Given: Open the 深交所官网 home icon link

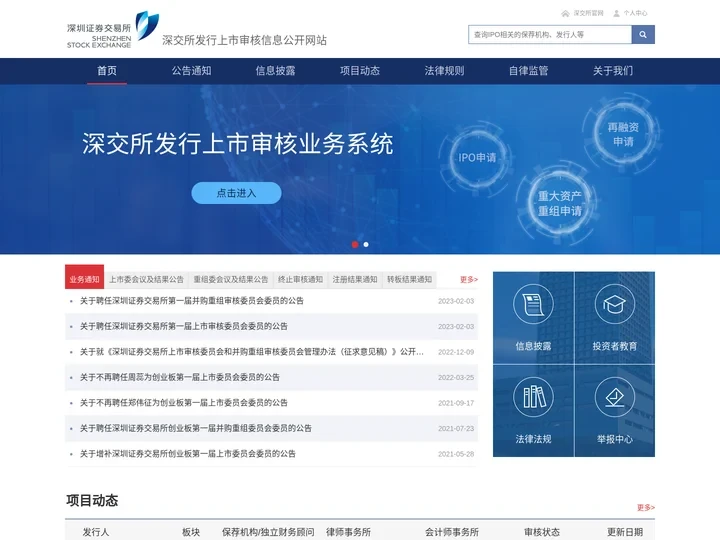Looking at the screenshot, I should [582, 13].
